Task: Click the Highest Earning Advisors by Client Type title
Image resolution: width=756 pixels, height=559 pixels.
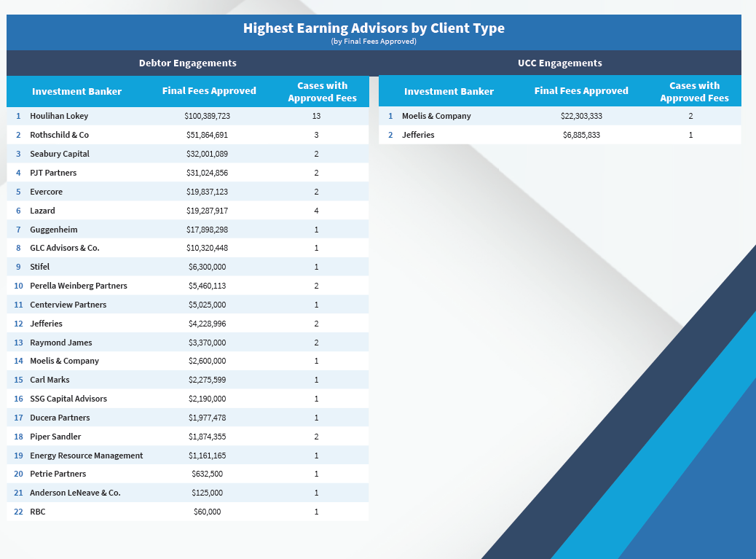Action: (374, 28)
